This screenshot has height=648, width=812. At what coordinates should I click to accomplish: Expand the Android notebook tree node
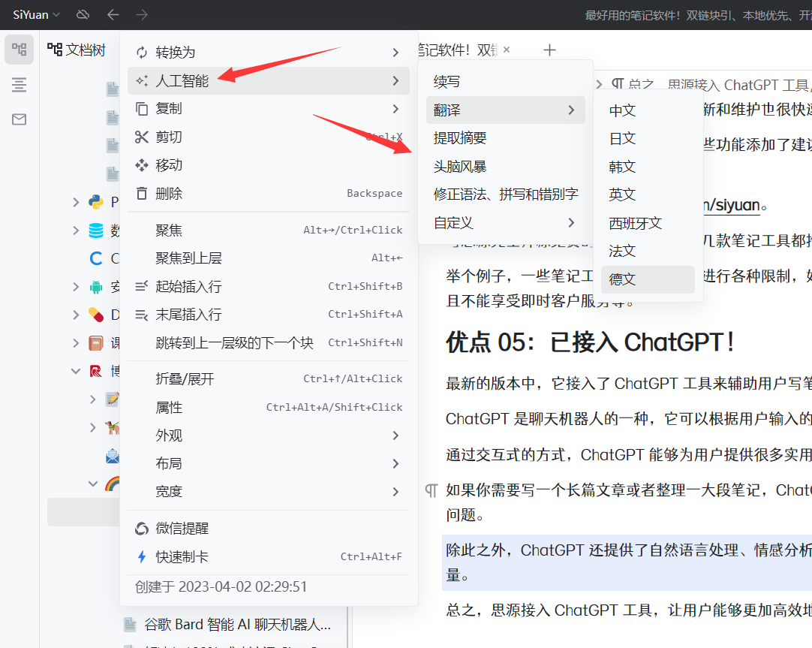(76, 286)
